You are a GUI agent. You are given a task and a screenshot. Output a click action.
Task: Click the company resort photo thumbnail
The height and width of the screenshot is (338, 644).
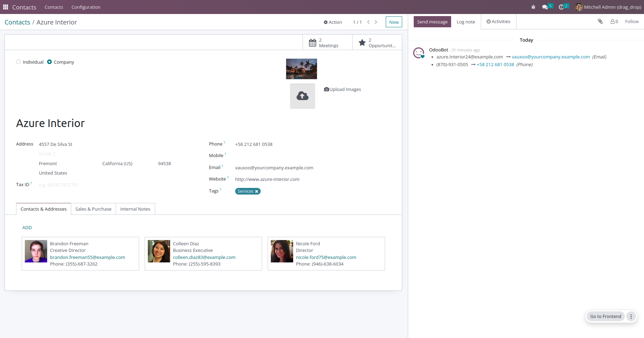[x=302, y=69]
